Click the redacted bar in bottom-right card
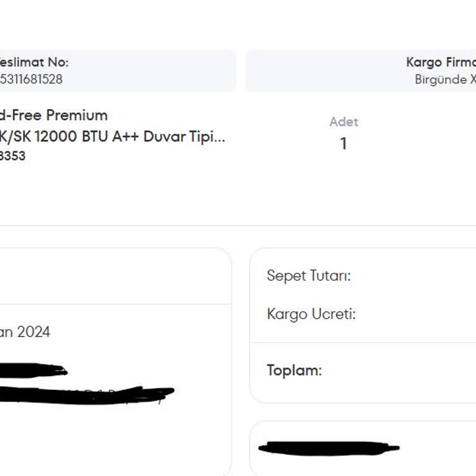The width and height of the screenshot is (476, 476). (x=328, y=447)
